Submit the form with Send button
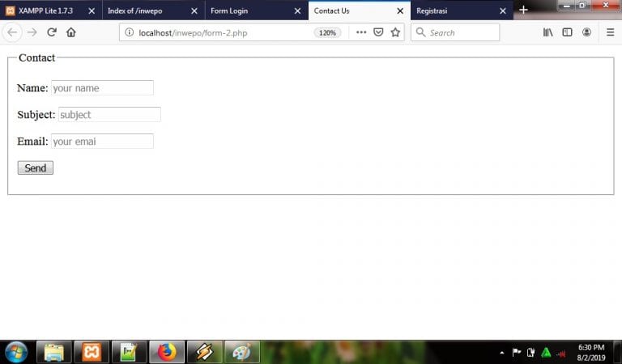Screen dimensions: 622x364 point(36,168)
